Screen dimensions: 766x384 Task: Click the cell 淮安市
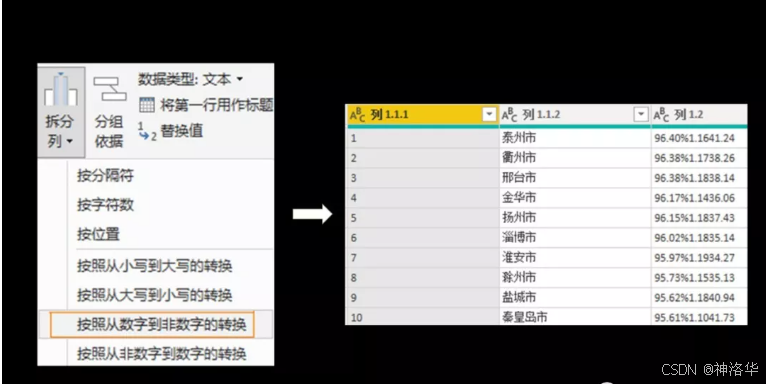point(574,258)
